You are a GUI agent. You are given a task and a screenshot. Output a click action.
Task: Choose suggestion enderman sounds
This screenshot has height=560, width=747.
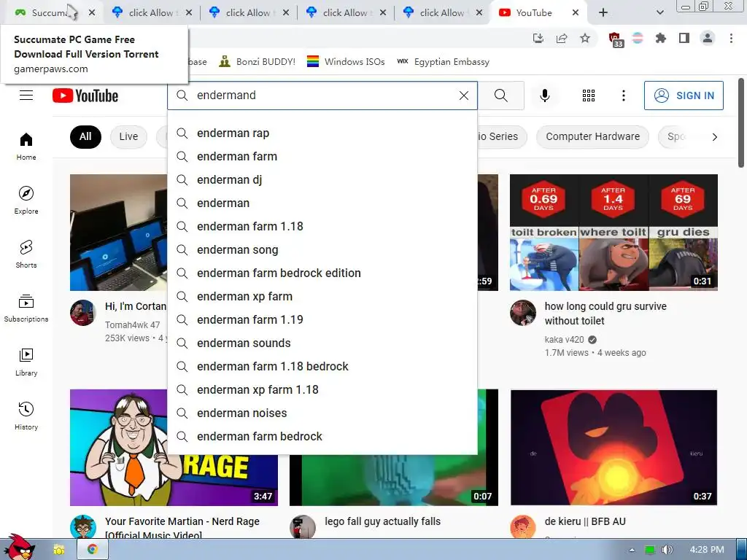[x=322, y=343]
